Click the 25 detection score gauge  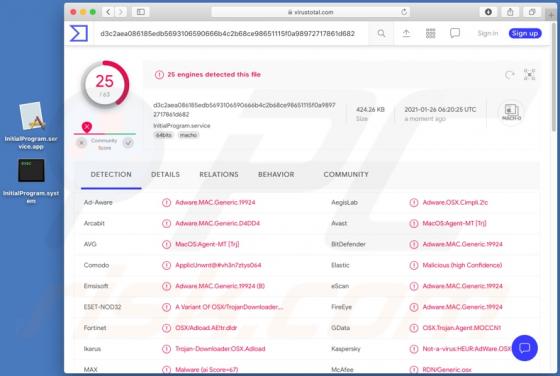pos(105,85)
